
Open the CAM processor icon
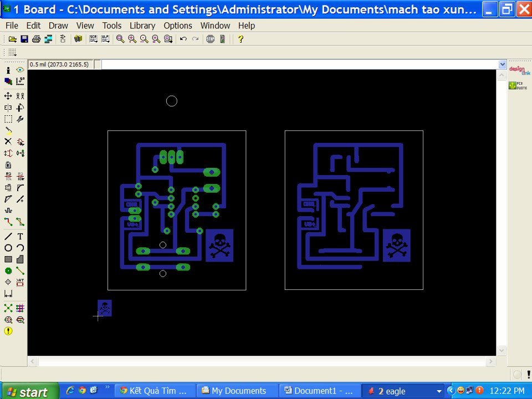[x=48, y=39]
